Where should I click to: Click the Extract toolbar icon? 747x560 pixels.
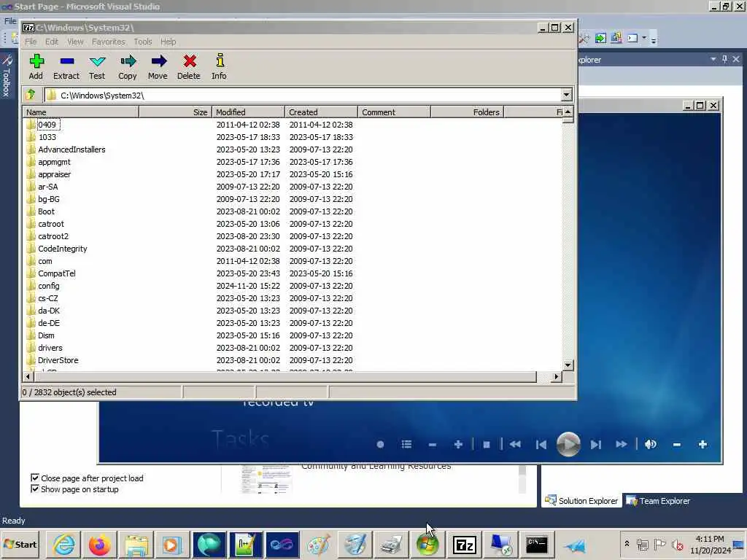[66, 66]
